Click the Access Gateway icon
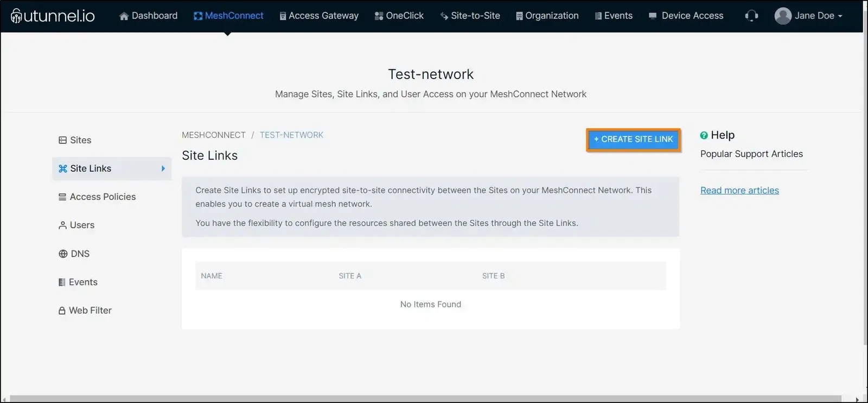868x403 pixels. pos(283,16)
